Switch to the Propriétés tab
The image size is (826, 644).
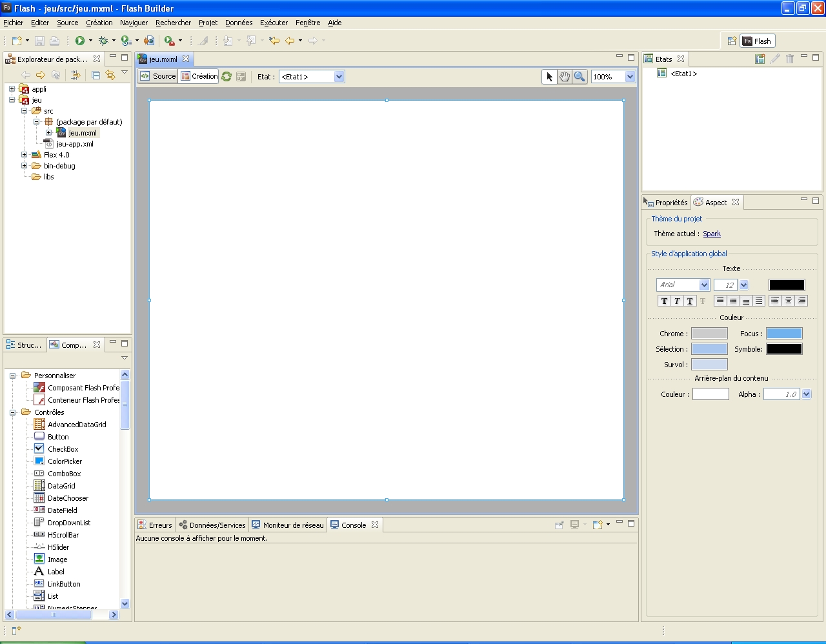[666, 203]
